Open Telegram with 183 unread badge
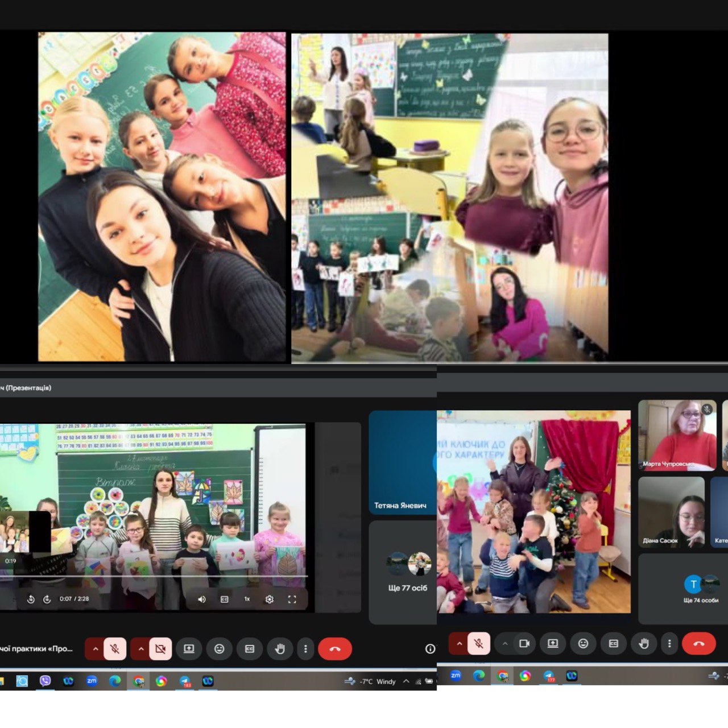This screenshot has width=728, height=728. pyautogui.click(x=185, y=681)
